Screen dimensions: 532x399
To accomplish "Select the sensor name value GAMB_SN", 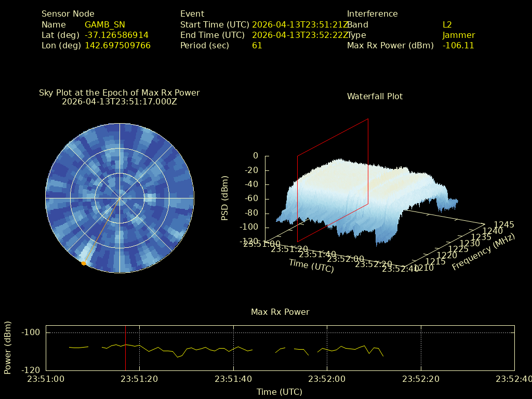I will (104, 25).
